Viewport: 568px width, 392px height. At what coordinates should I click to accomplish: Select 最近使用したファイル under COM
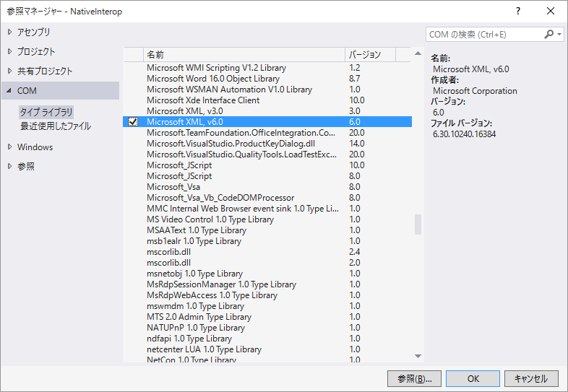coord(56,126)
